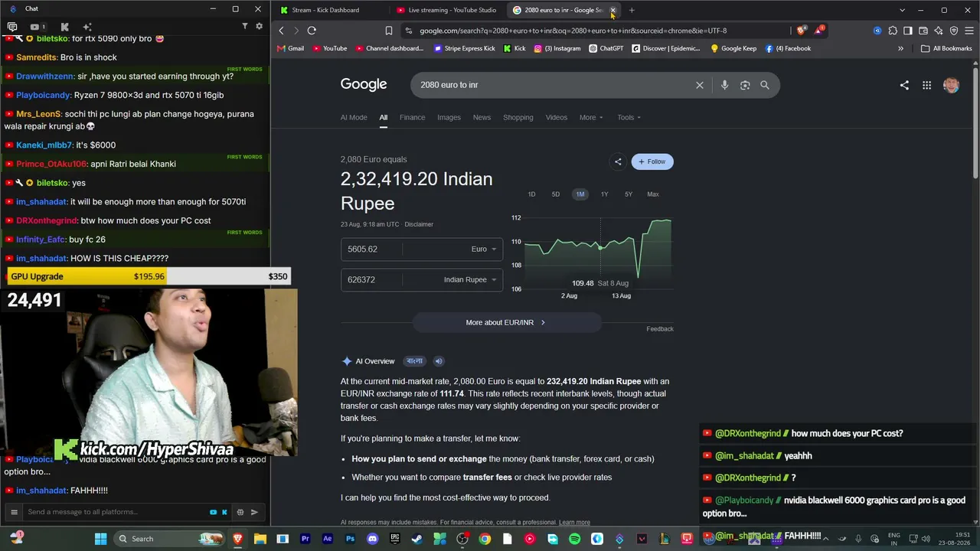The height and width of the screenshot is (551, 980).
Task: Open browser extensions puzzle icon
Action: click(x=893, y=31)
